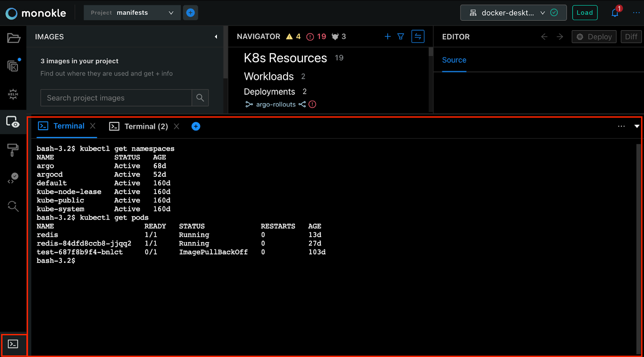This screenshot has height=357, width=644.
Task: Click 'test-687f8b9f4-bnlct' pod name
Action: point(80,252)
